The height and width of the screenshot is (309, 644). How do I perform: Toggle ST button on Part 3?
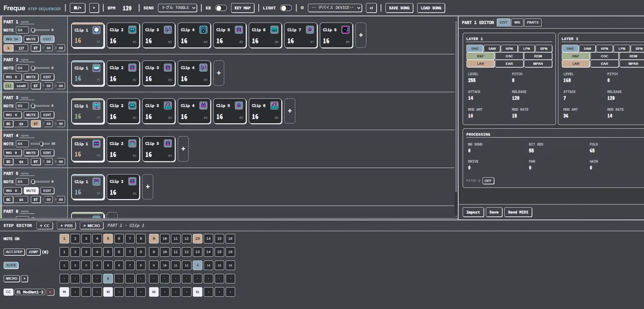coord(35,123)
